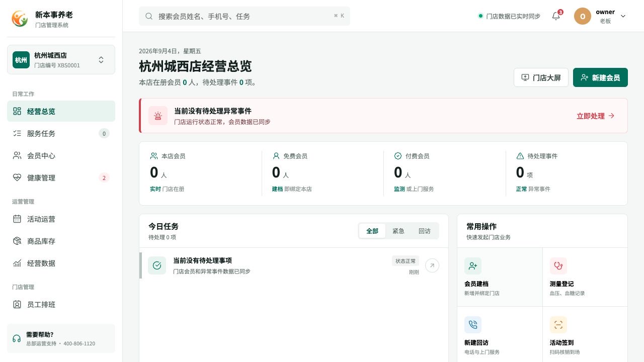
Task: Click the 服务任务 checklist icon
Action: click(17, 133)
